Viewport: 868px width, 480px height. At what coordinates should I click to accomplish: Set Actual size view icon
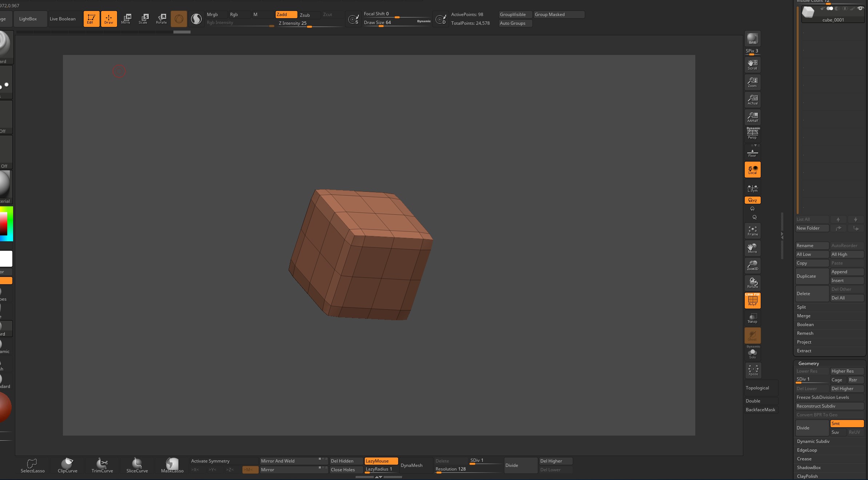click(x=752, y=100)
